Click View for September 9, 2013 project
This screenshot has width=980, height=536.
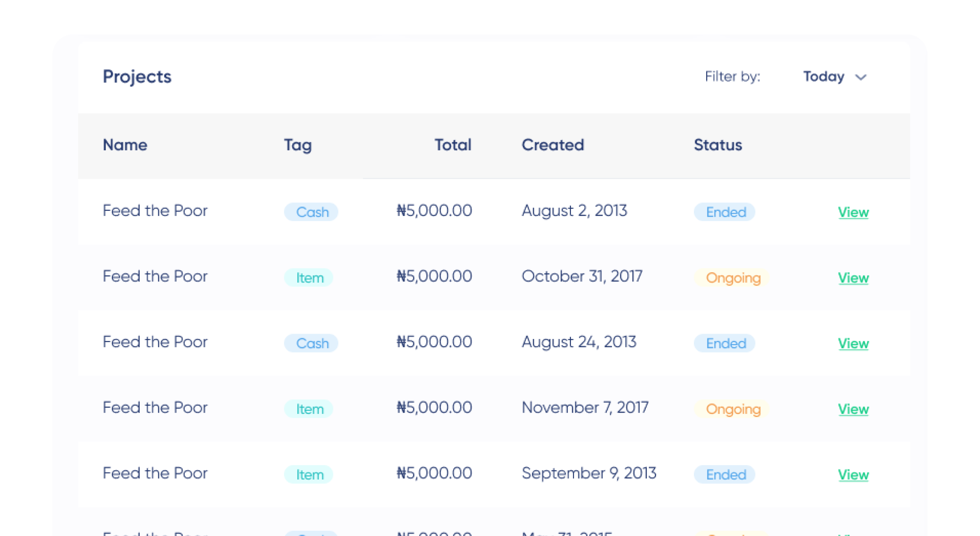click(x=853, y=475)
